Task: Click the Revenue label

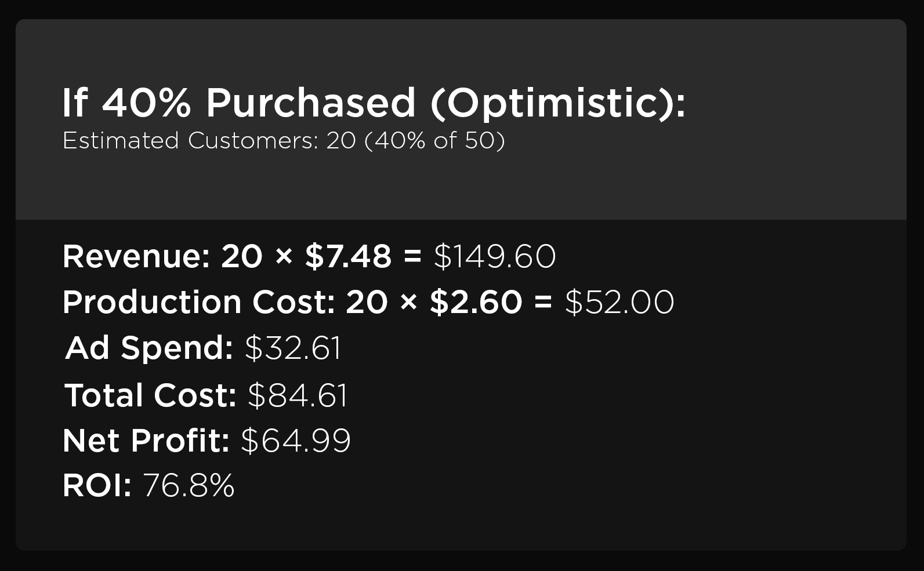Action: [136, 256]
